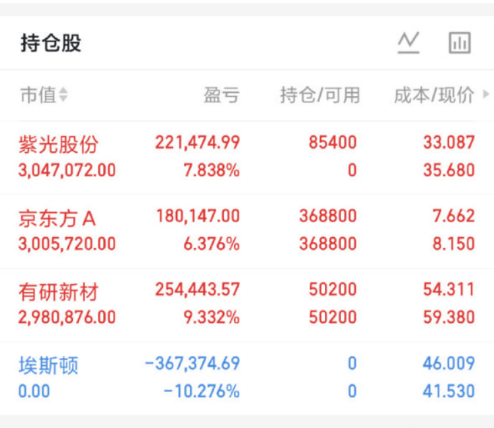Click the 盈亏 column header
This screenshot has height=428, width=494.
point(222,95)
